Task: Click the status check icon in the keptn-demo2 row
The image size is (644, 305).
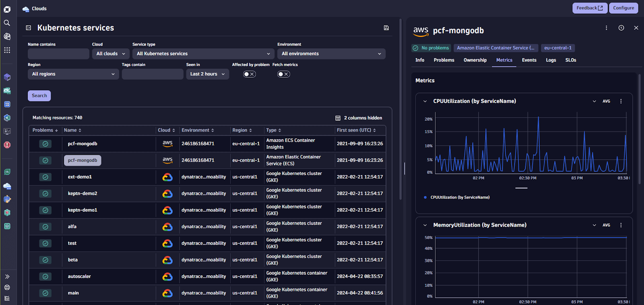Action: point(45,194)
